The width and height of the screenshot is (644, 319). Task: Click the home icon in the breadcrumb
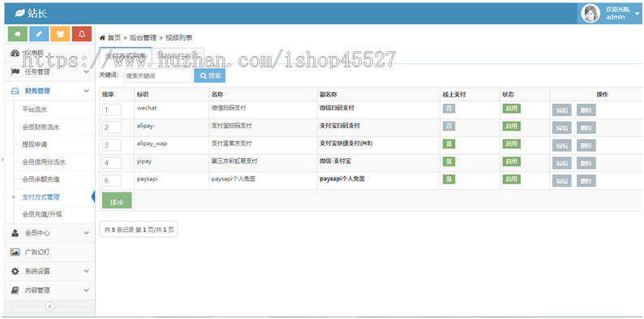[103, 38]
